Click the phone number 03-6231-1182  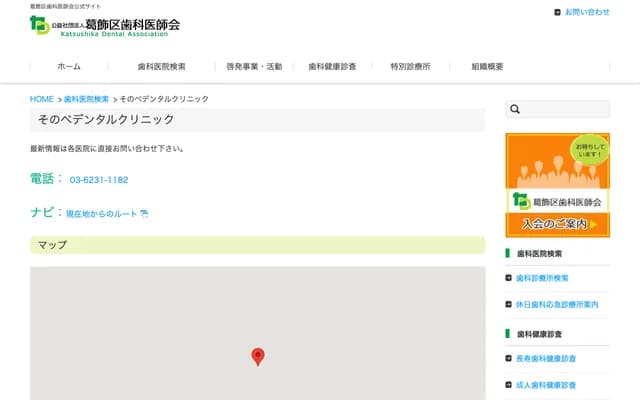(99, 180)
